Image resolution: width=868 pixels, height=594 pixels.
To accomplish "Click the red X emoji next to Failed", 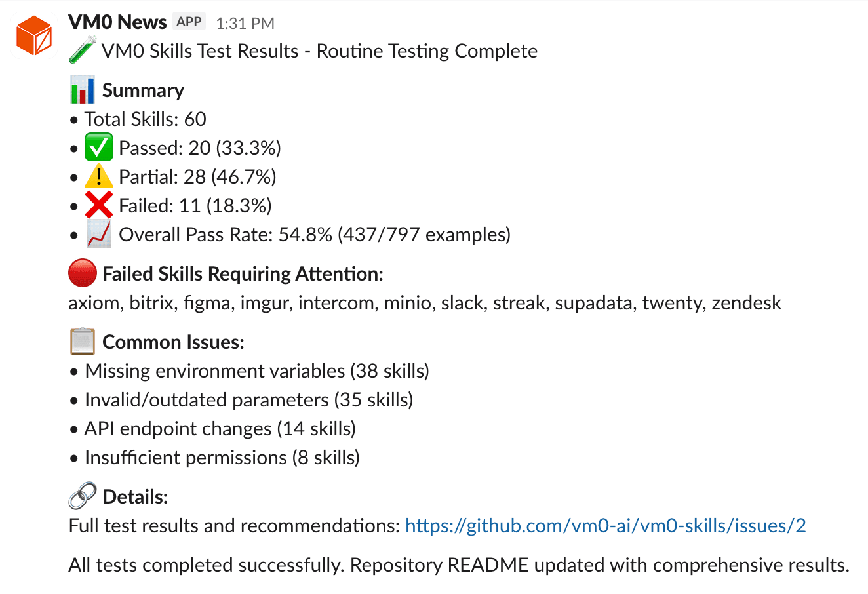I will point(99,205).
